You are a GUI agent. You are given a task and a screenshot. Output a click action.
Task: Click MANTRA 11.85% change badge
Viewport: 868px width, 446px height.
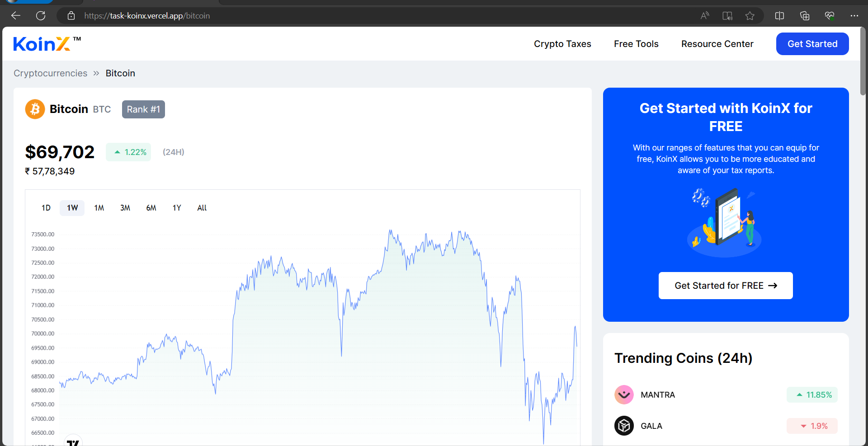point(812,395)
